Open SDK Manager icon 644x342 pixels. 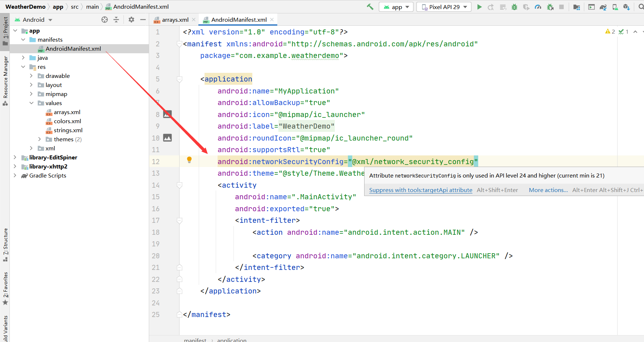pyautogui.click(x=627, y=7)
